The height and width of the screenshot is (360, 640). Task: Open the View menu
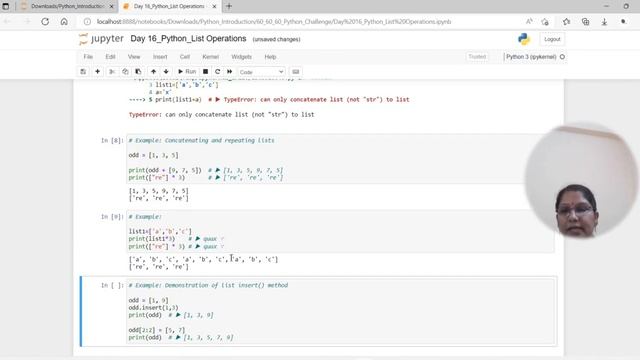coord(134,57)
